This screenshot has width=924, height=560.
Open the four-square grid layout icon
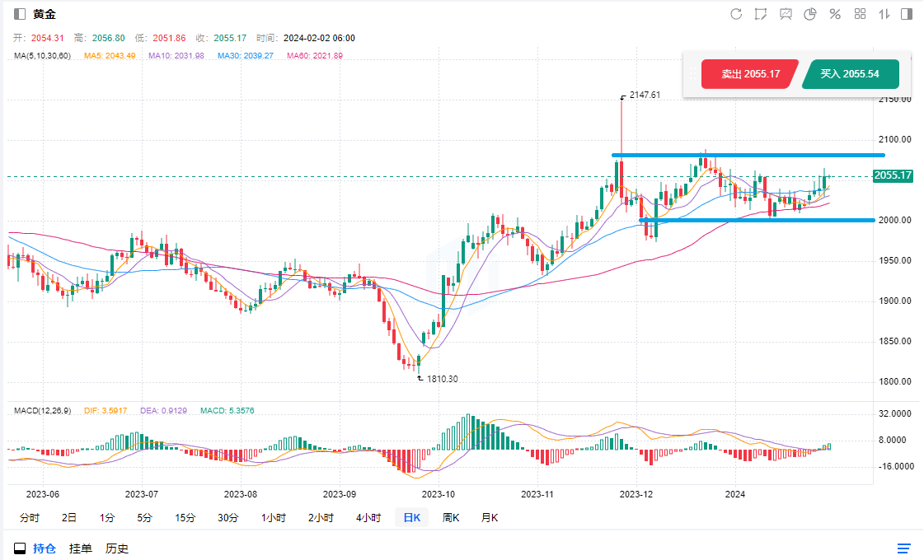click(860, 14)
